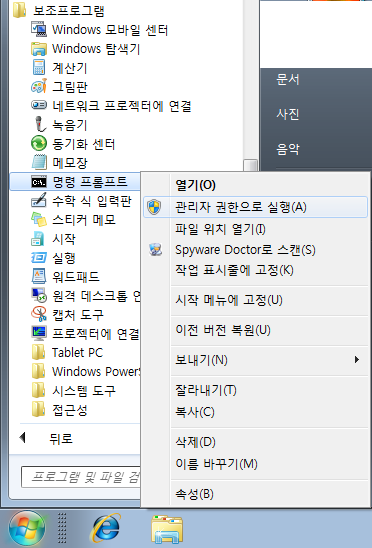Open Windows Explorer folder on the taskbar
The height and width of the screenshot is (548, 372).
167,529
